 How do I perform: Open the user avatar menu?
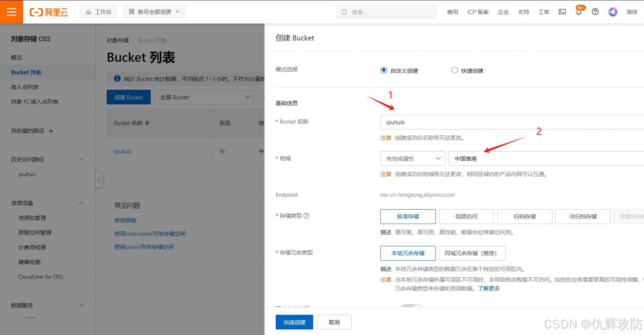[613, 12]
